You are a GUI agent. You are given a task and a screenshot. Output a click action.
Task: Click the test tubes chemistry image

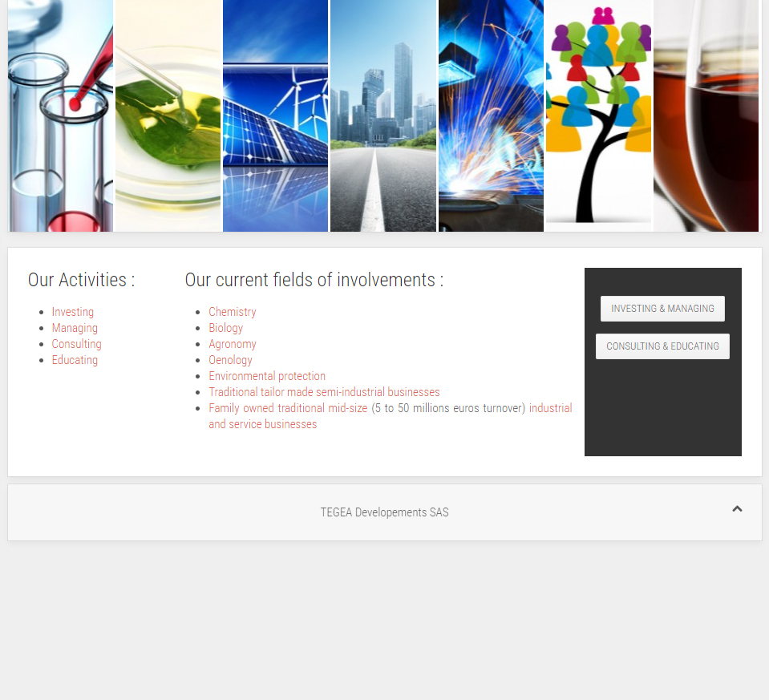click(61, 116)
